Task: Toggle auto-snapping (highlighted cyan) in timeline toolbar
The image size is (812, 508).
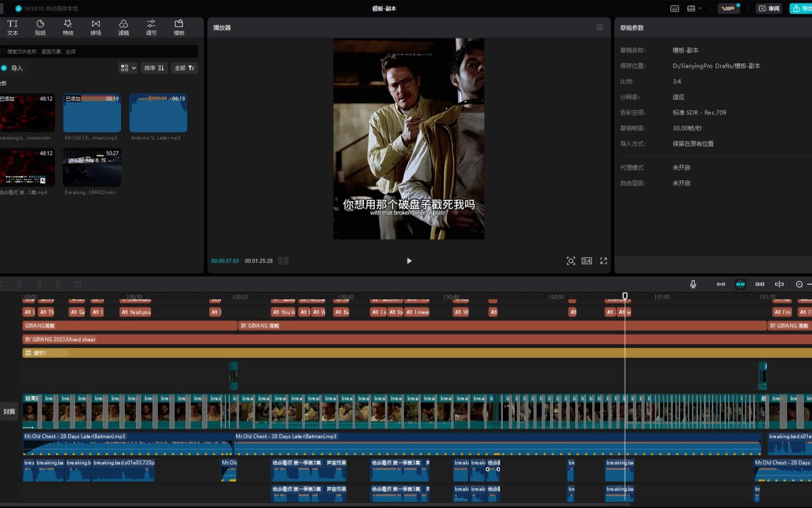Action: [740, 284]
